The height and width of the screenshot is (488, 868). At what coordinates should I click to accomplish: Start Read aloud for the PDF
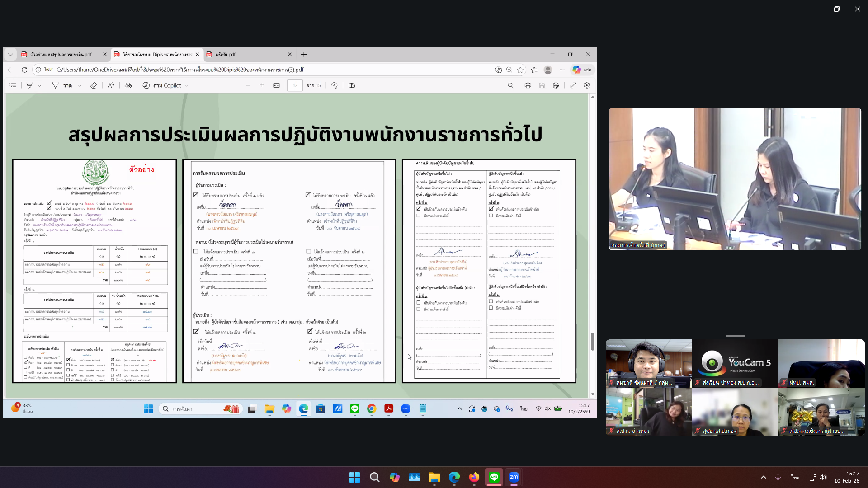(111, 85)
